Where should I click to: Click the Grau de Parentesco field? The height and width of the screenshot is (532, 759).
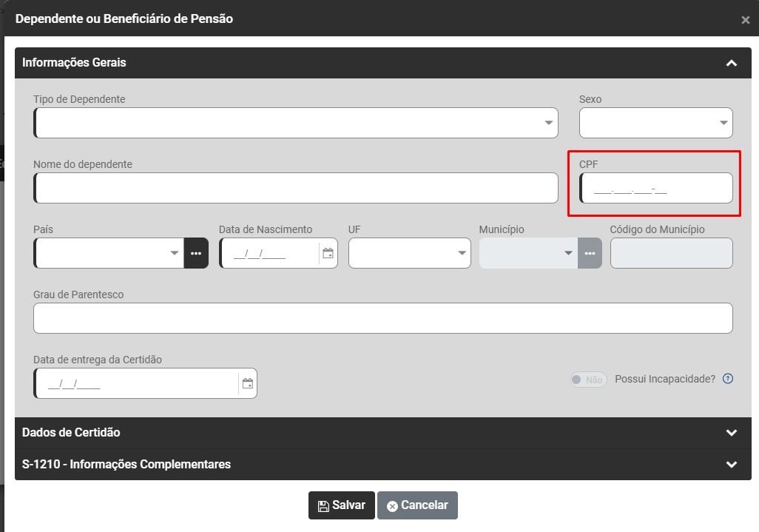(x=383, y=318)
